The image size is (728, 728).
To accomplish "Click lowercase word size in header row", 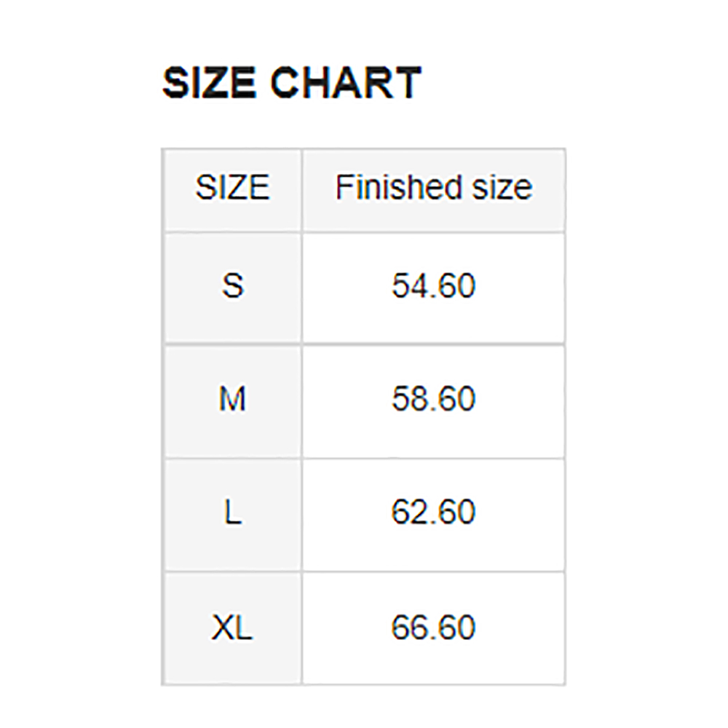I will click(502, 187).
